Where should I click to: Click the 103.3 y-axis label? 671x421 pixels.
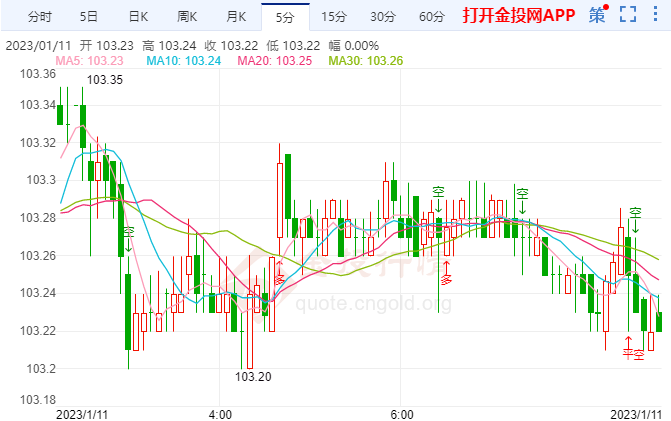pos(41,180)
